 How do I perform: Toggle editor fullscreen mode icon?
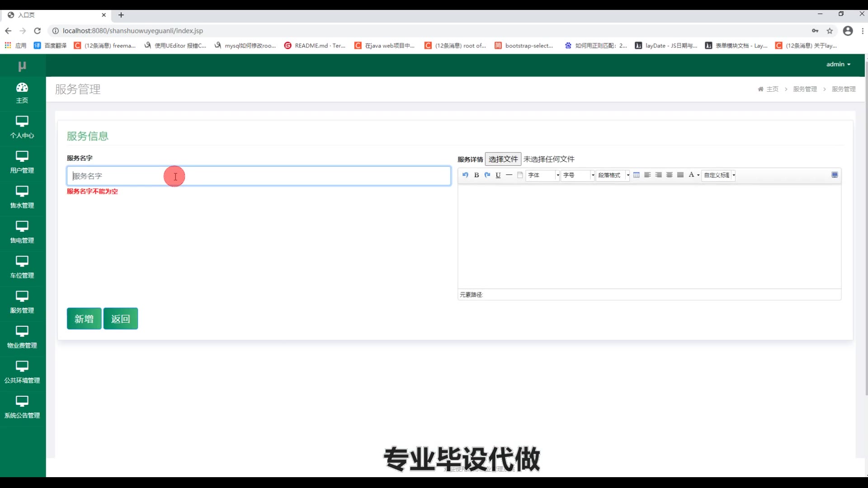pos(835,175)
